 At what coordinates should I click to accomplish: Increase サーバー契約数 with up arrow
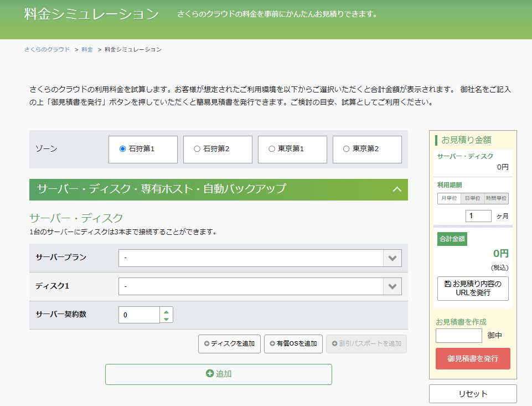point(166,311)
